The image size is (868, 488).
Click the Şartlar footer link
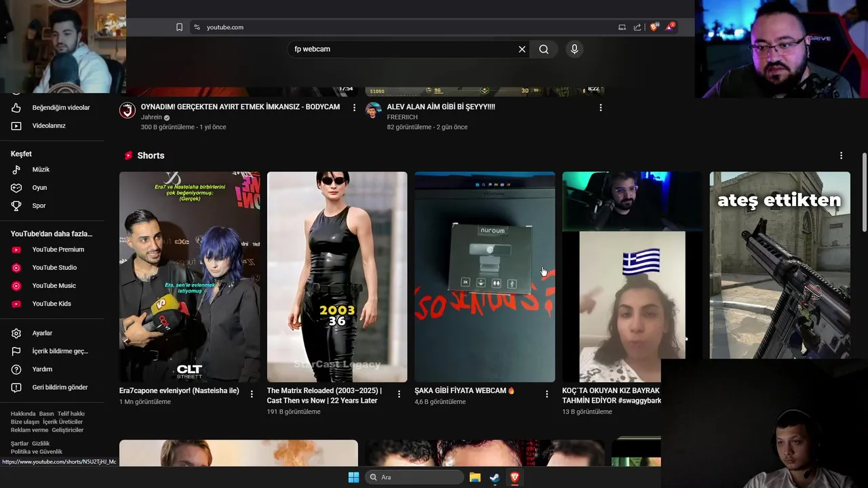20,443
